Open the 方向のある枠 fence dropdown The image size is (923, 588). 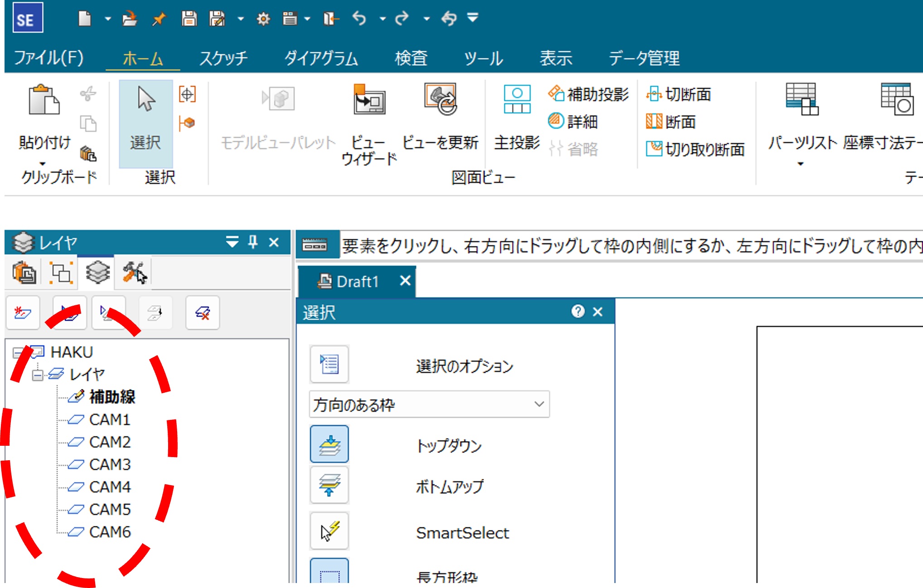[x=539, y=404]
